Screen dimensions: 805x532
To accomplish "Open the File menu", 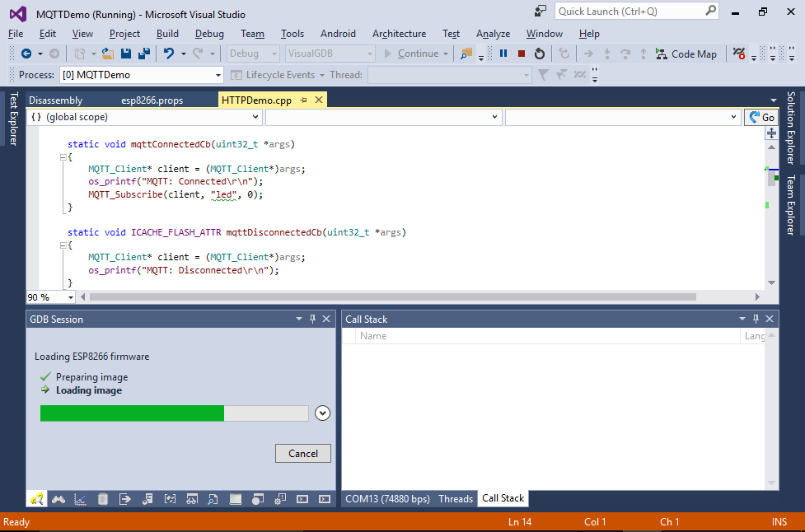I will (x=16, y=34).
